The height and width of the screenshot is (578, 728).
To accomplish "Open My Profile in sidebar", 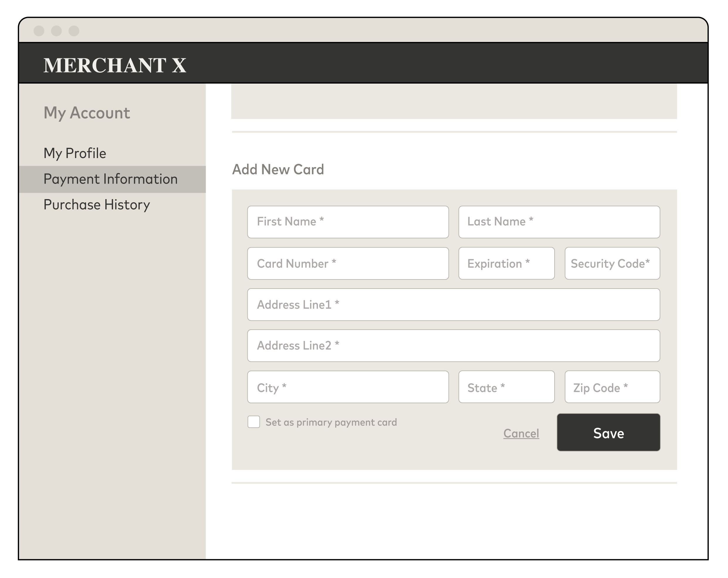I will [75, 153].
